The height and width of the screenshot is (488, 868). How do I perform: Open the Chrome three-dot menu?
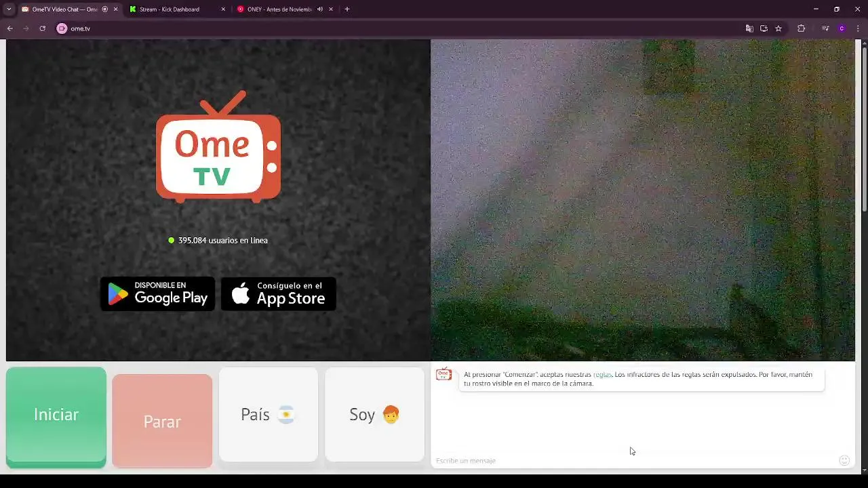tap(859, 28)
